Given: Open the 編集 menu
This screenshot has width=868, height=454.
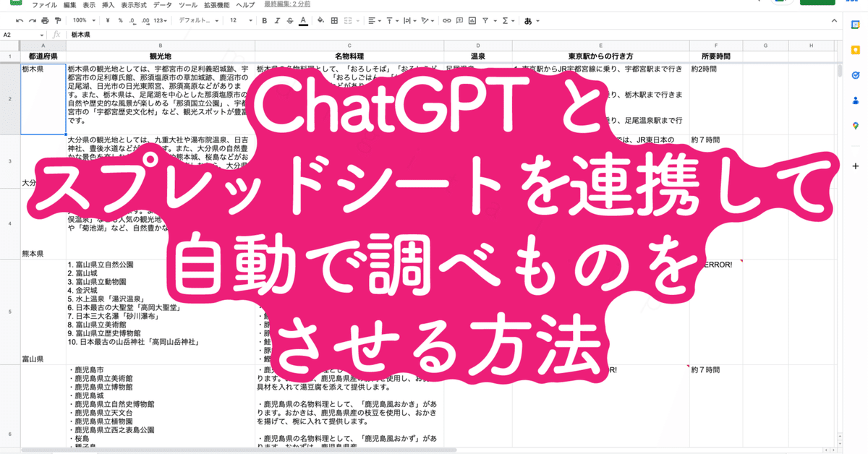Looking at the screenshot, I should pyautogui.click(x=69, y=5).
